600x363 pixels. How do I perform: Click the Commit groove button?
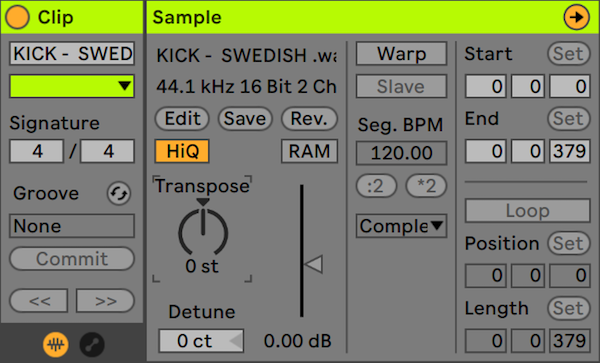point(72,259)
